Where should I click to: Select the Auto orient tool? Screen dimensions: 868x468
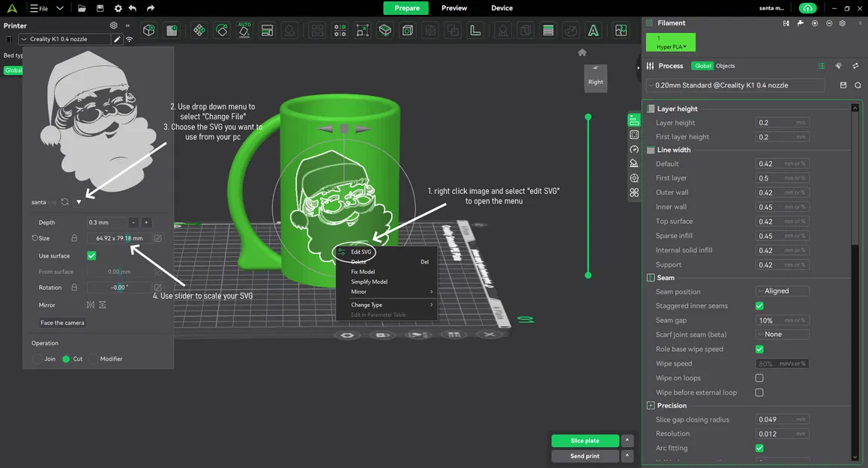tap(244, 31)
